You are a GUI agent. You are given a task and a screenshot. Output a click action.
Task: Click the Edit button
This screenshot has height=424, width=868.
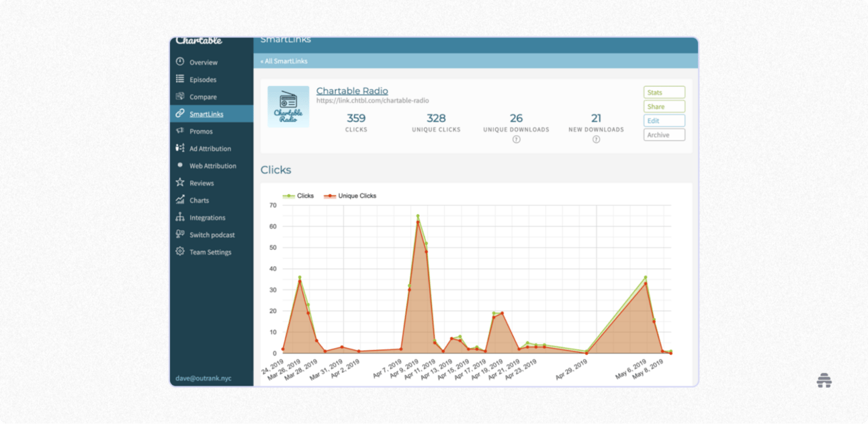pos(664,121)
